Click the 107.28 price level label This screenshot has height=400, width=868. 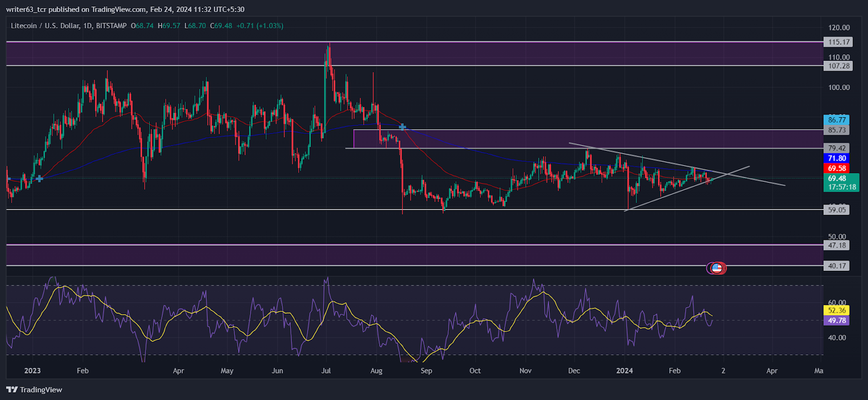pyautogui.click(x=838, y=66)
